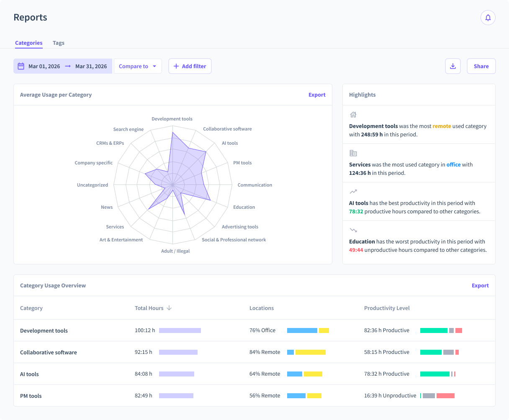Select the Categories tab
This screenshot has width=509, height=420.
point(28,43)
